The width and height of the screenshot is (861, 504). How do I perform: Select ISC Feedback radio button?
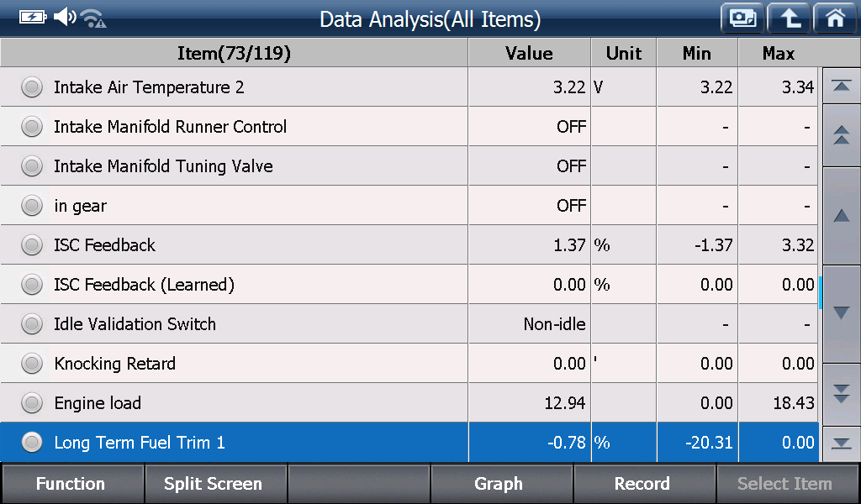click(32, 245)
